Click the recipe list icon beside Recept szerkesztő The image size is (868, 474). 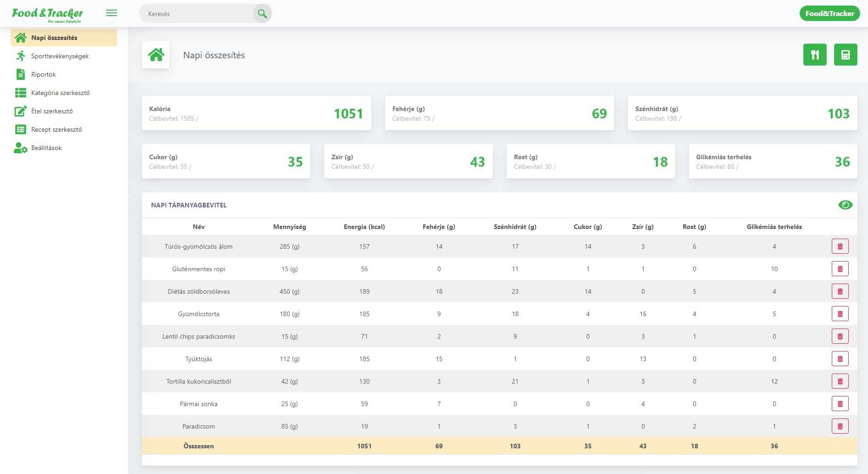click(x=21, y=129)
